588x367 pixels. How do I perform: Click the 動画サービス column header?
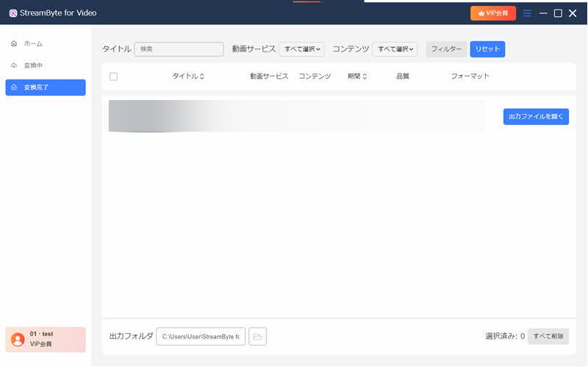tap(269, 76)
